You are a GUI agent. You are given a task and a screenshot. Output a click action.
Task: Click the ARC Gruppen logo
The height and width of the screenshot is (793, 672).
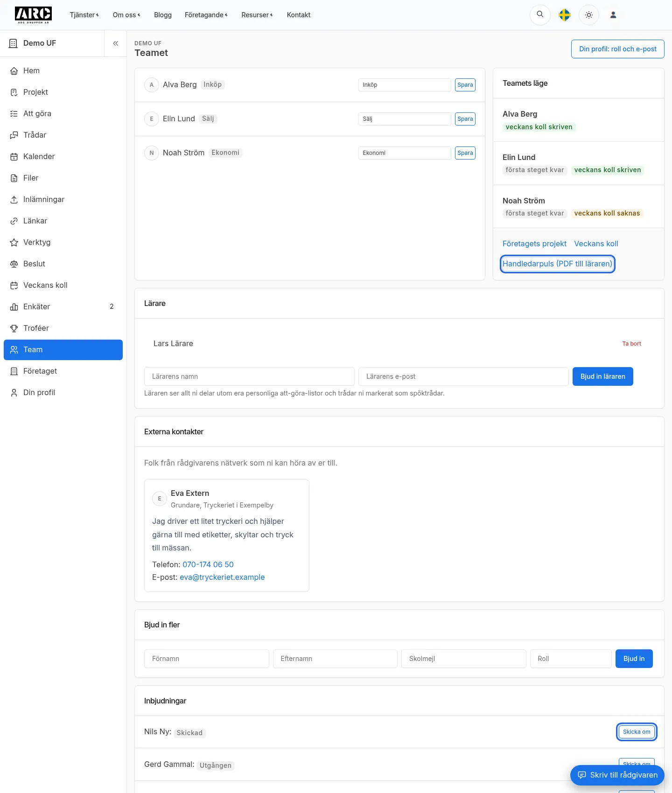coord(33,15)
